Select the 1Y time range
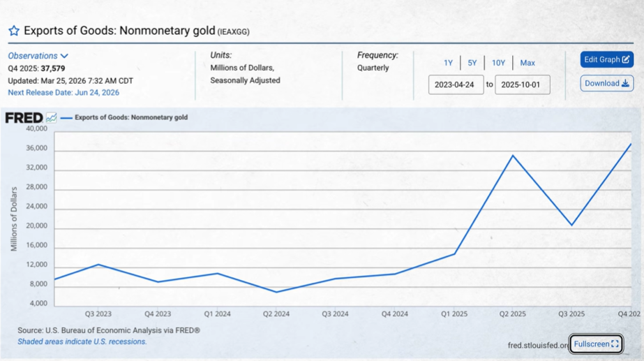This screenshot has height=361, width=644. (448, 63)
